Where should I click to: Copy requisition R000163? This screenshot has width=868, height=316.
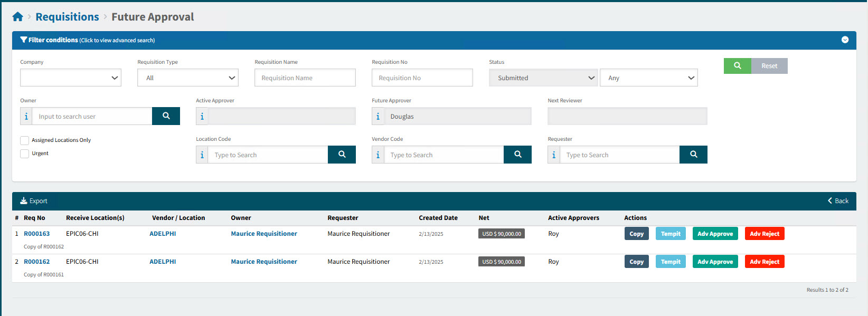(x=637, y=234)
